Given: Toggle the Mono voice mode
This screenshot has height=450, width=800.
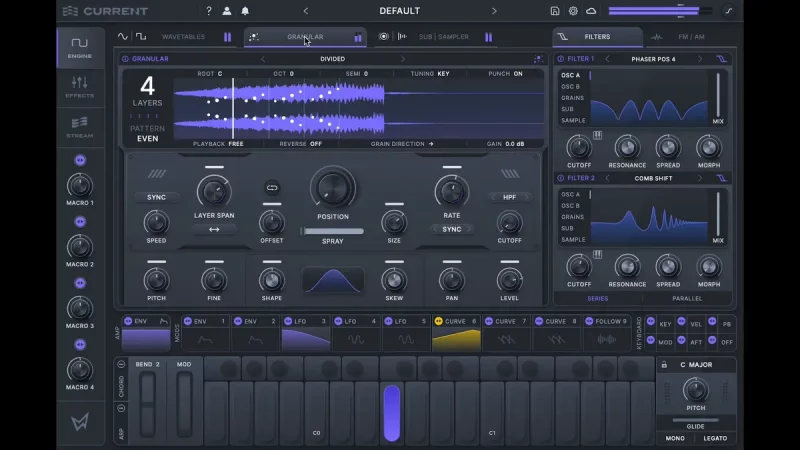Looking at the screenshot, I should coord(677,437).
